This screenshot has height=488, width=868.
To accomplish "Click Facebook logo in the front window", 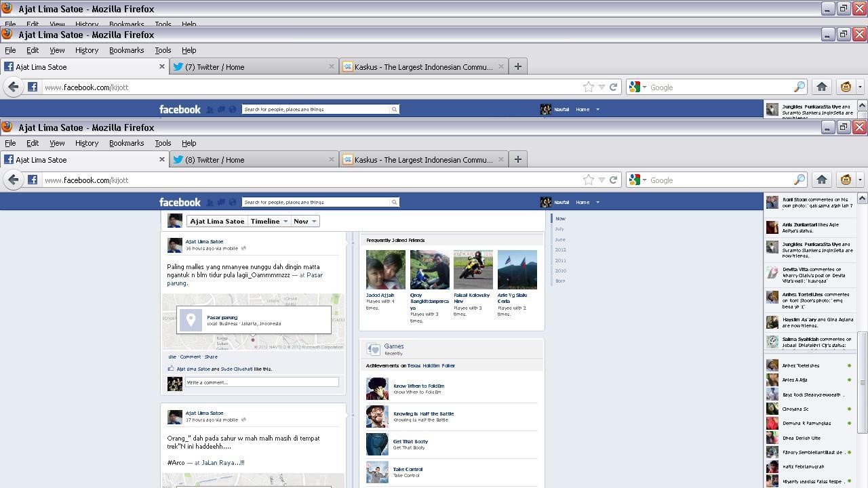I will point(180,202).
